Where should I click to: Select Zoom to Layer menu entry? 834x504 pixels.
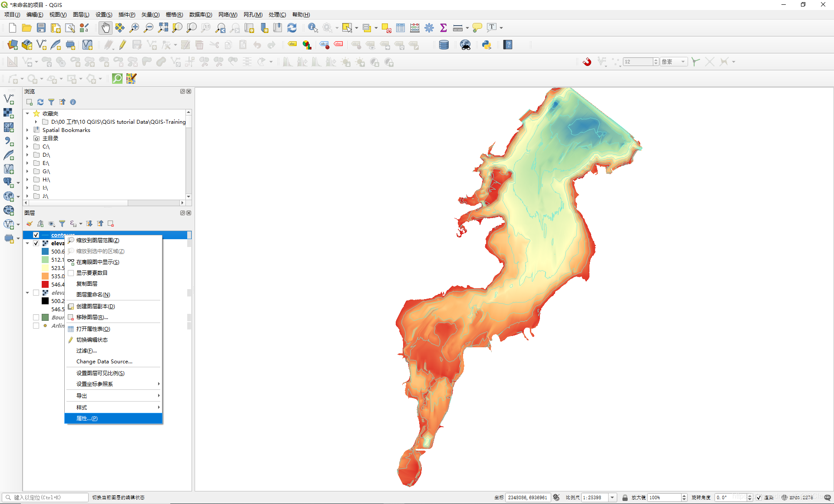[114, 240]
